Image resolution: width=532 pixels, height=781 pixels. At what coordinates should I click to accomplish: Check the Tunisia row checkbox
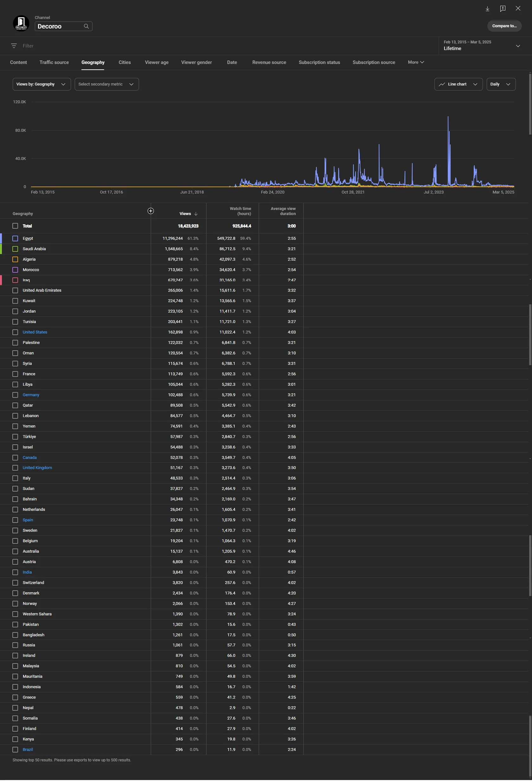click(15, 321)
